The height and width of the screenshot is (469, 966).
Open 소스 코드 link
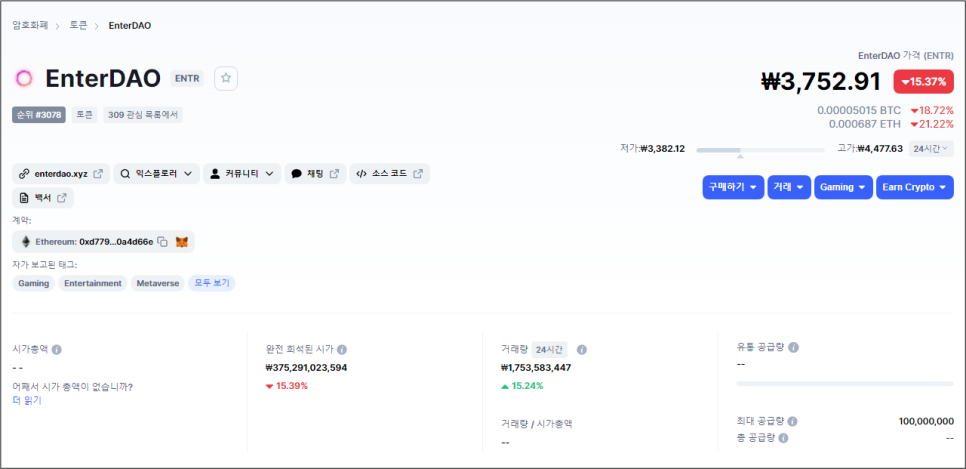[389, 174]
